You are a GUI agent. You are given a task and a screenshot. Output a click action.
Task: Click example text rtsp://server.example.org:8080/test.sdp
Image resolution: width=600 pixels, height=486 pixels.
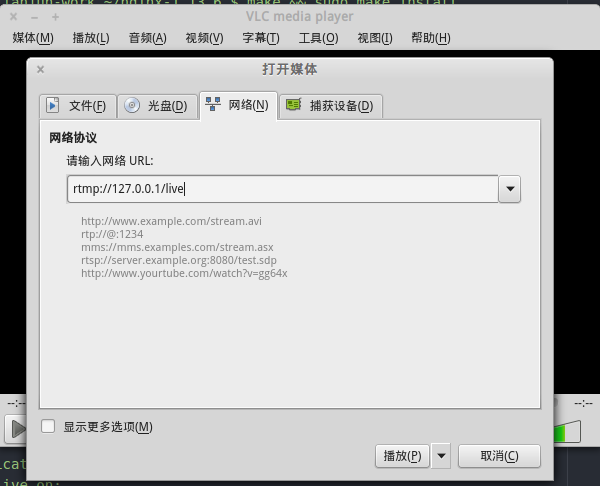tap(179, 260)
